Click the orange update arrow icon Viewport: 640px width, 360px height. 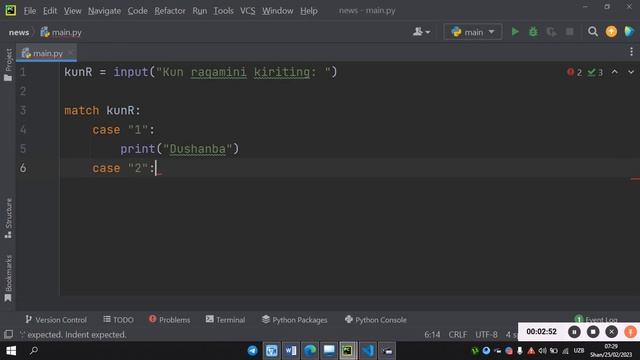(x=611, y=32)
